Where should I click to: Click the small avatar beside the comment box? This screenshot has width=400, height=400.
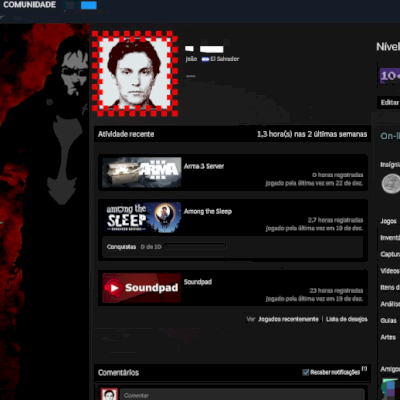pyautogui.click(x=109, y=394)
